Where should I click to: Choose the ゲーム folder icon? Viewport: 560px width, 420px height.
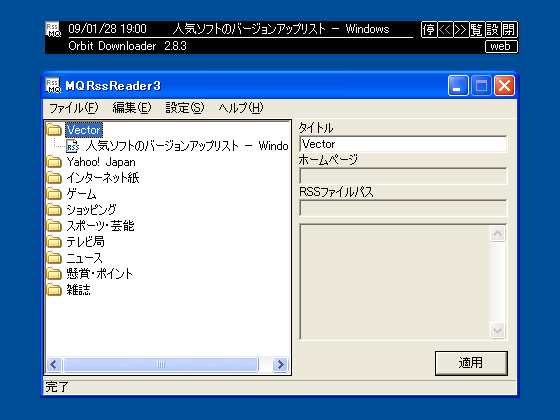(x=54, y=194)
